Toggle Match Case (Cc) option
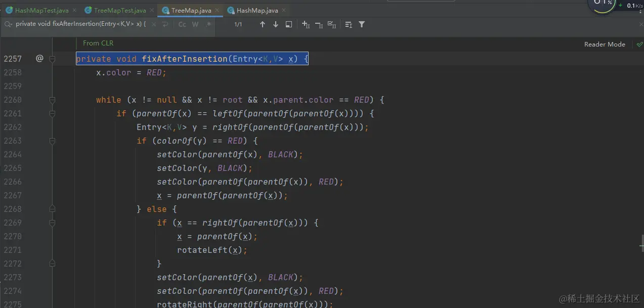644x308 pixels. click(x=182, y=24)
